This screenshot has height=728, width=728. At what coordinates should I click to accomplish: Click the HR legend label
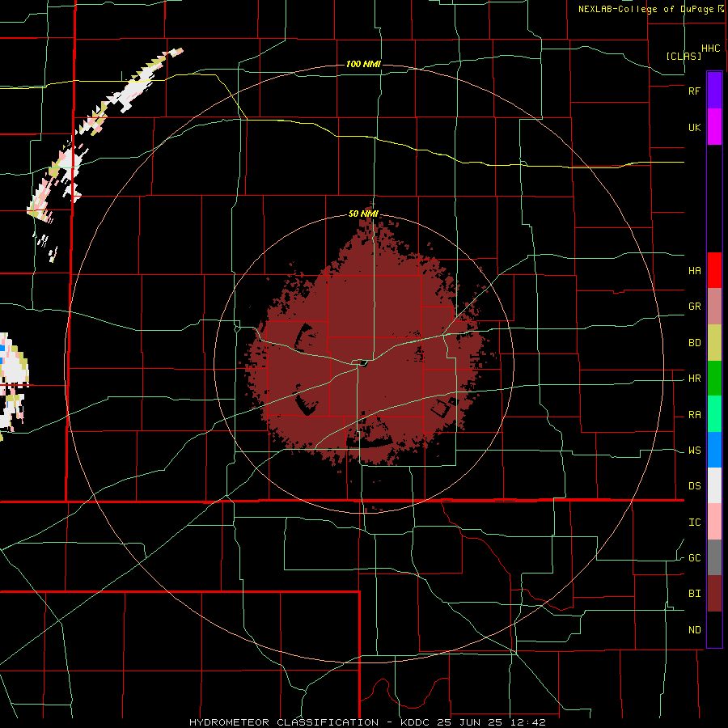[694, 379]
